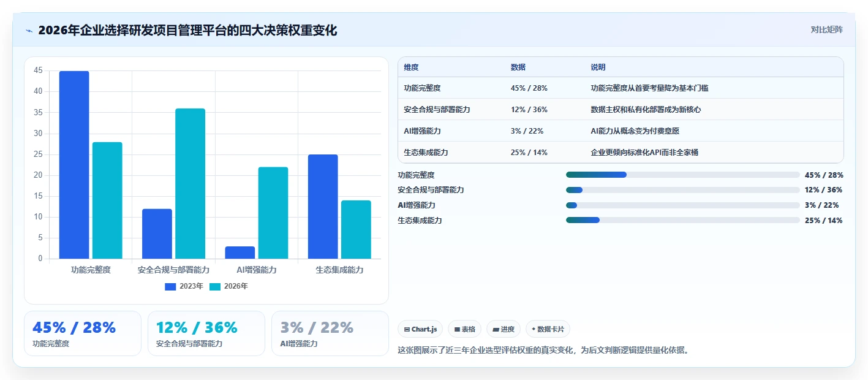Click the 3% / 22% table data cell
868x380 pixels.
pyautogui.click(x=527, y=131)
